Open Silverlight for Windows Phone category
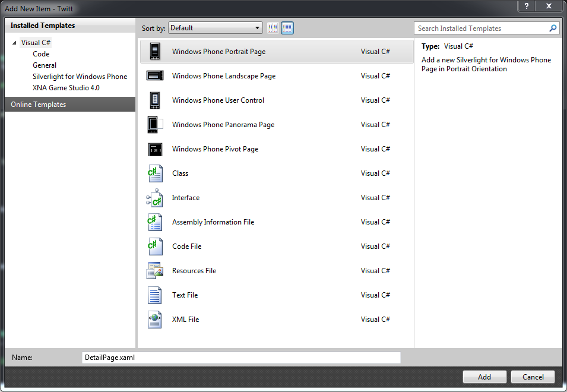The image size is (567, 392). click(80, 76)
